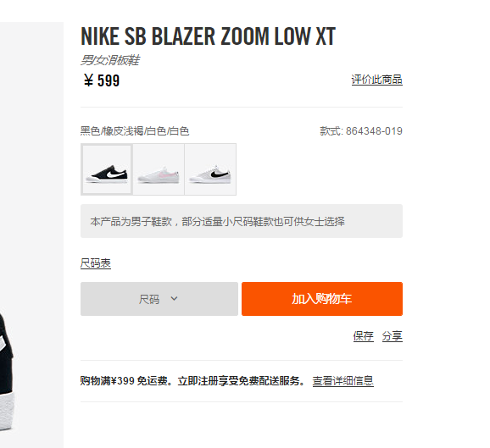Open the 尺码 size dropdown
Viewport: 490px width, 448px height.
[159, 299]
